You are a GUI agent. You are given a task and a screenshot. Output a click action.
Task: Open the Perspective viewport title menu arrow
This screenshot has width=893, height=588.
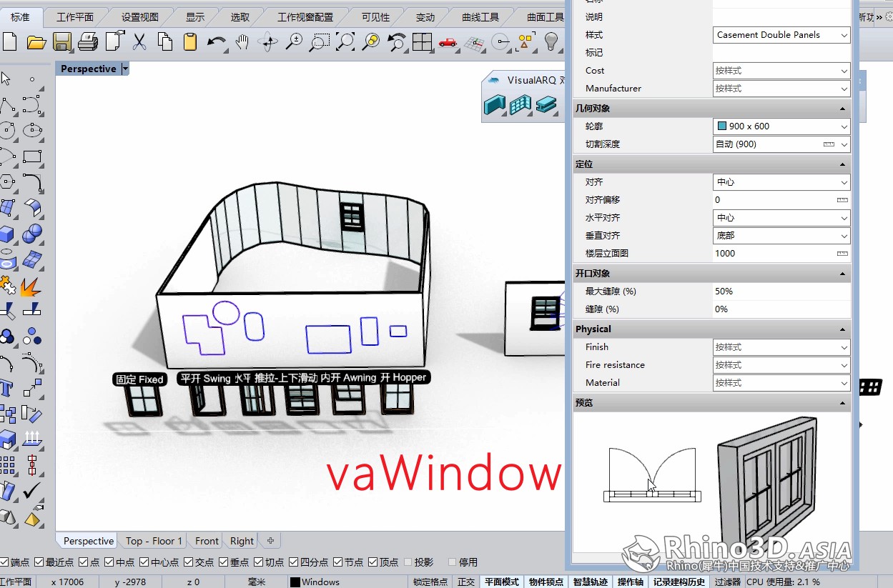tap(125, 69)
